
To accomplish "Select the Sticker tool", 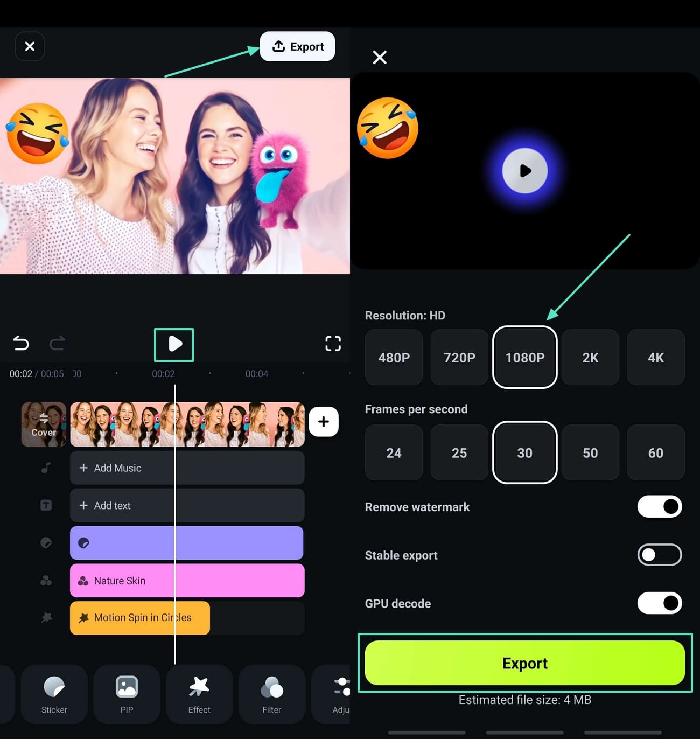I will tap(54, 694).
